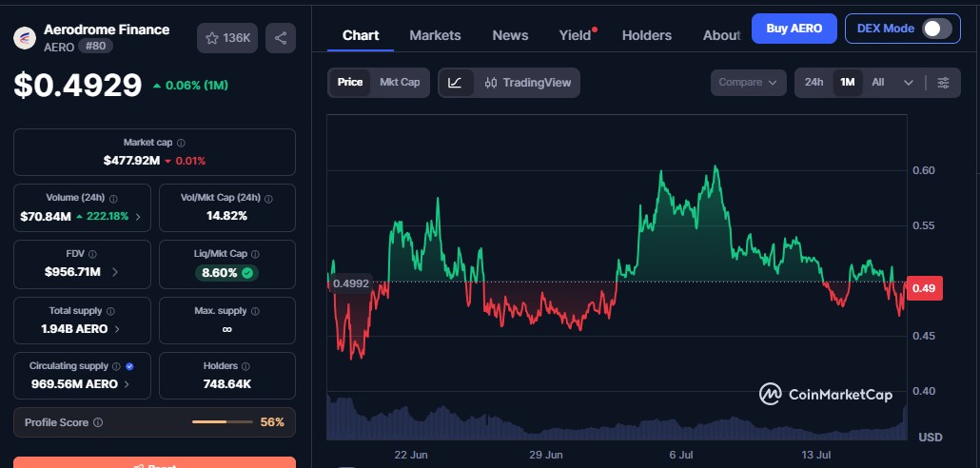Screen dimensions: 980x468
Task: Open the About tab
Action: pos(722,35)
